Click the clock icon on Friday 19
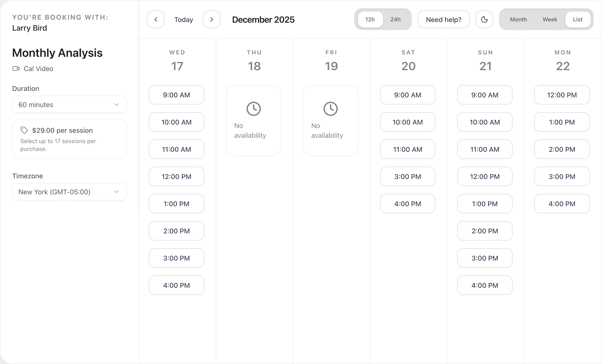This screenshot has height=364, width=602. (x=330, y=109)
